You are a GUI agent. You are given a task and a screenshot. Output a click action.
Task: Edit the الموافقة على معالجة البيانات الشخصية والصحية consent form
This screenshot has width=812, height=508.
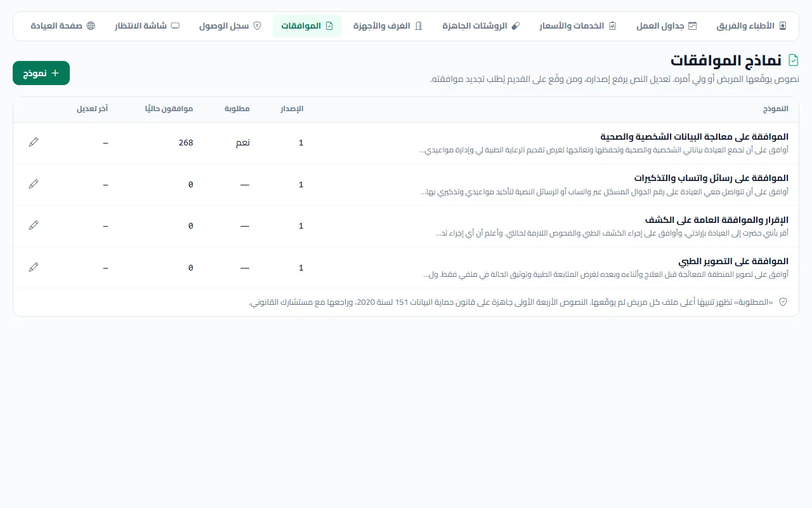coord(34,142)
